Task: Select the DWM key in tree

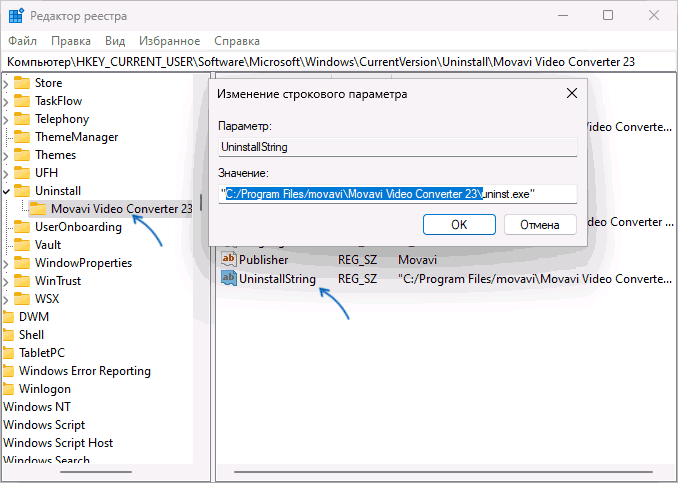Action: pyautogui.click(x=34, y=317)
